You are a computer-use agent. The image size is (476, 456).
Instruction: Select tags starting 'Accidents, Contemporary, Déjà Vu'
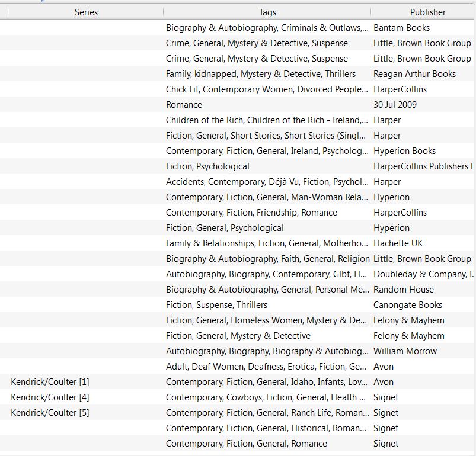point(267,182)
